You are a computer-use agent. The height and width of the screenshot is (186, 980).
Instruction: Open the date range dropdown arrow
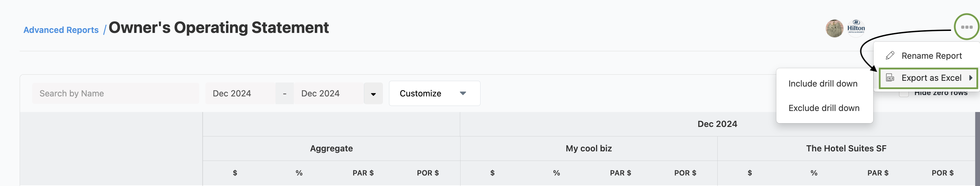pos(373,94)
